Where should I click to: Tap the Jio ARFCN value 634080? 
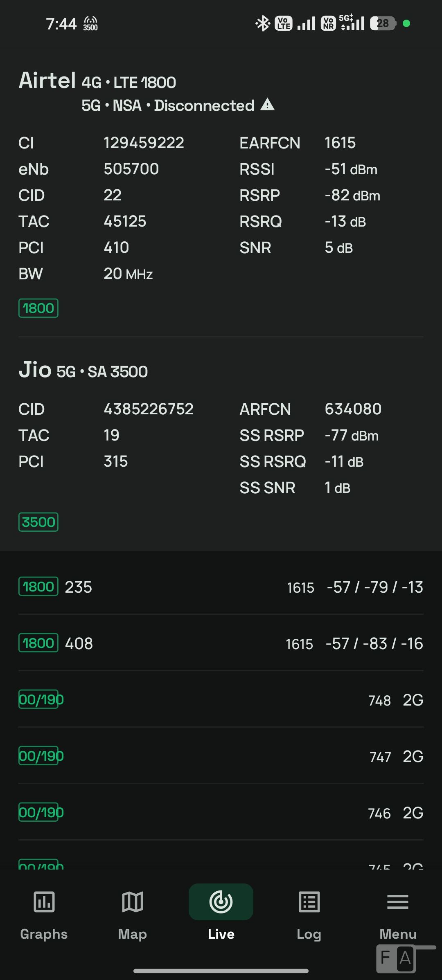pyautogui.click(x=353, y=409)
